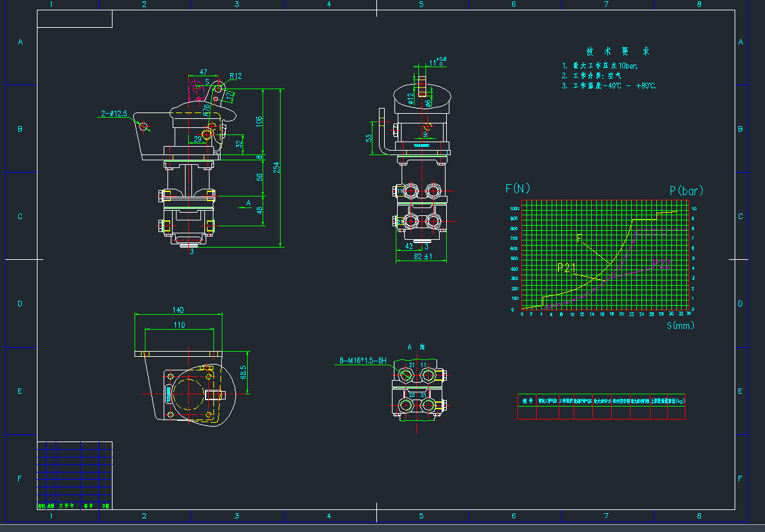Viewport: 765px width, 532px height.
Task: Select the 30 tick on the S axis
Action: [671, 314]
